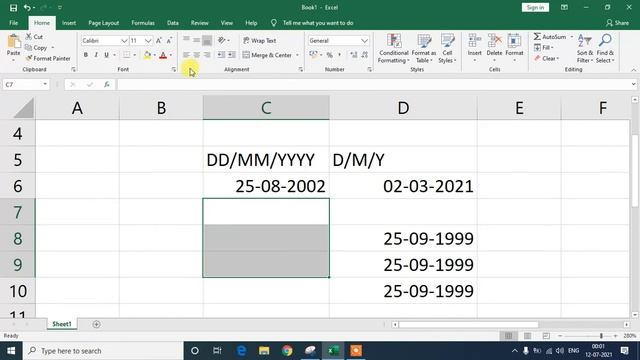This screenshot has height=360, width=640.
Task: Click the Align Right icon
Action: tap(207, 55)
